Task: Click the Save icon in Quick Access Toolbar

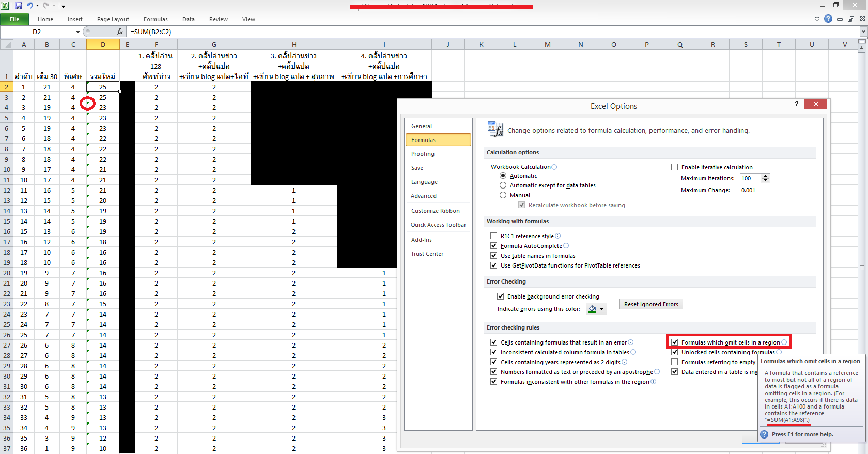Action: click(x=19, y=6)
